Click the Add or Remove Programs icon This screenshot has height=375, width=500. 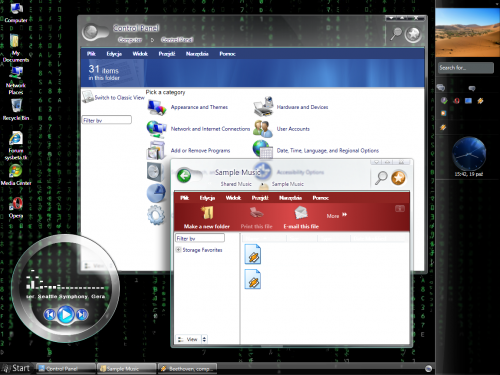(156, 150)
